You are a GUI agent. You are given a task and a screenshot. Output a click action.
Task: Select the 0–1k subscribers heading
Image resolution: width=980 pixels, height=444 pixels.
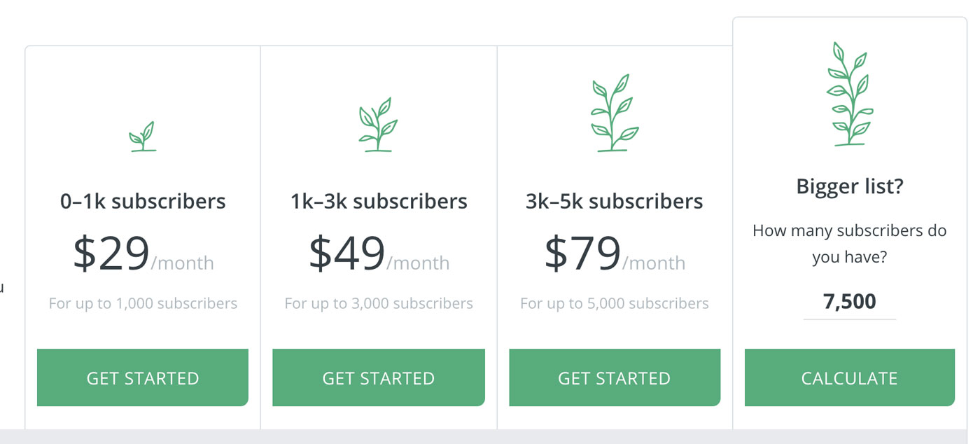(143, 201)
